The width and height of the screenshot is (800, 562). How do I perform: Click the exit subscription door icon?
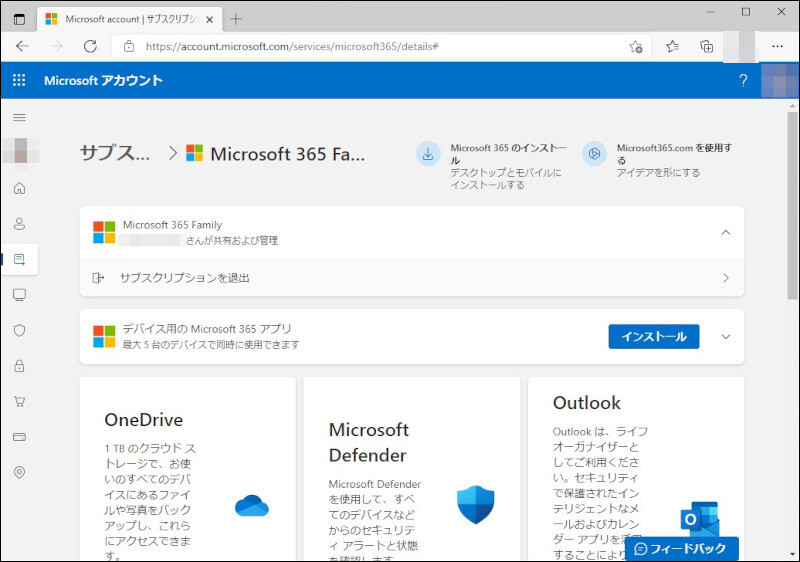(x=98, y=278)
